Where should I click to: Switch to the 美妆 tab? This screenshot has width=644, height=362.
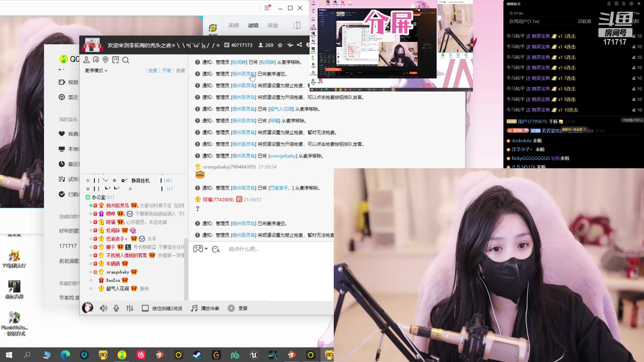[273, 25]
